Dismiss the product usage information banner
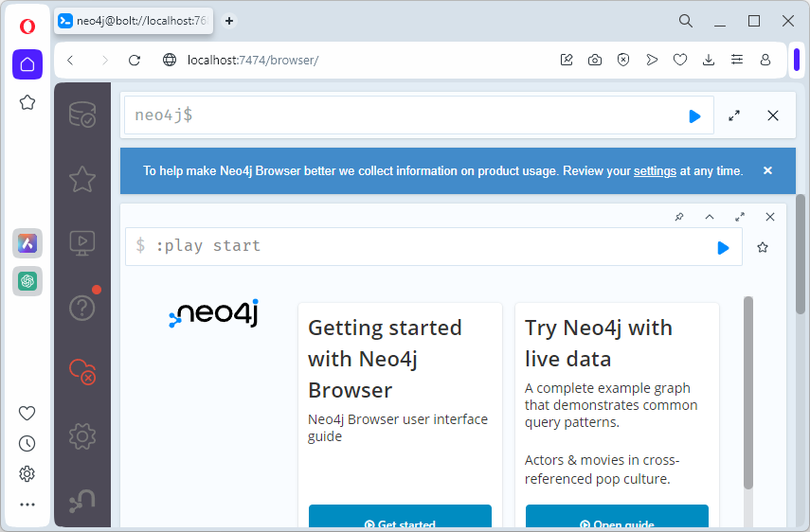This screenshot has width=810, height=532. 767,170
